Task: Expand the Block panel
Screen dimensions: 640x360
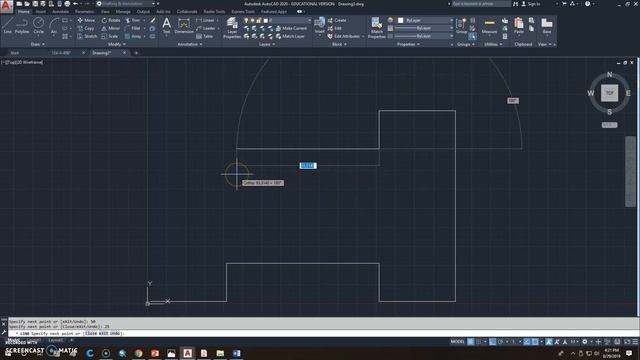Action: click(339, 44)
